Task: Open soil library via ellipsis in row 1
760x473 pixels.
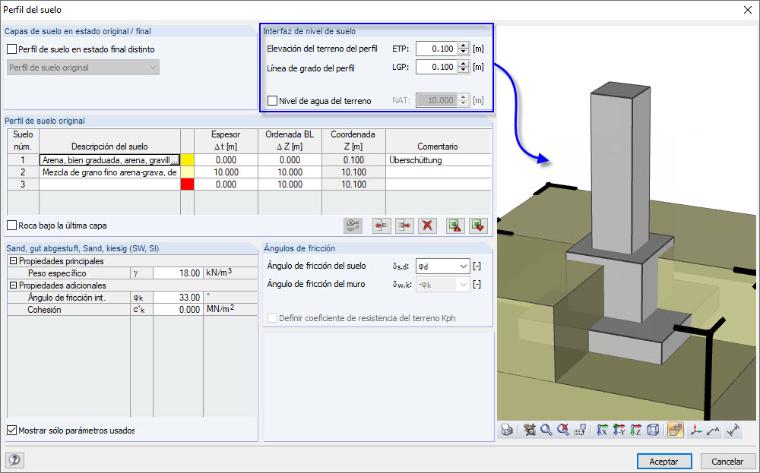Action: coord(175,160)
